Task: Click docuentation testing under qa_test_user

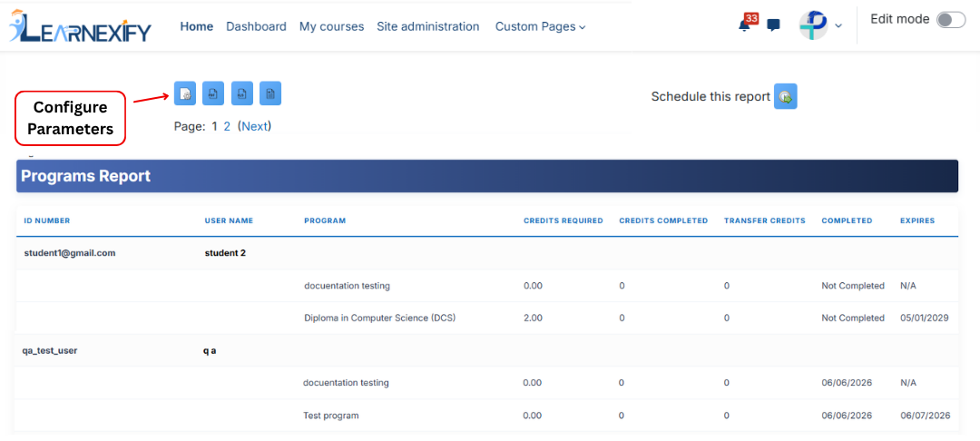Action: point(347,382)
